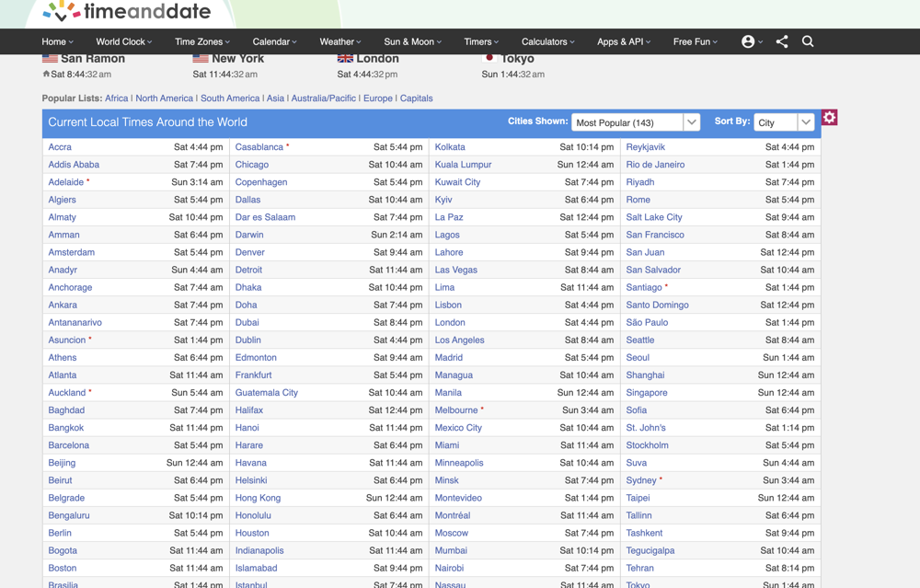
Task: Open the Europe popular list
Action: point(378,98)
